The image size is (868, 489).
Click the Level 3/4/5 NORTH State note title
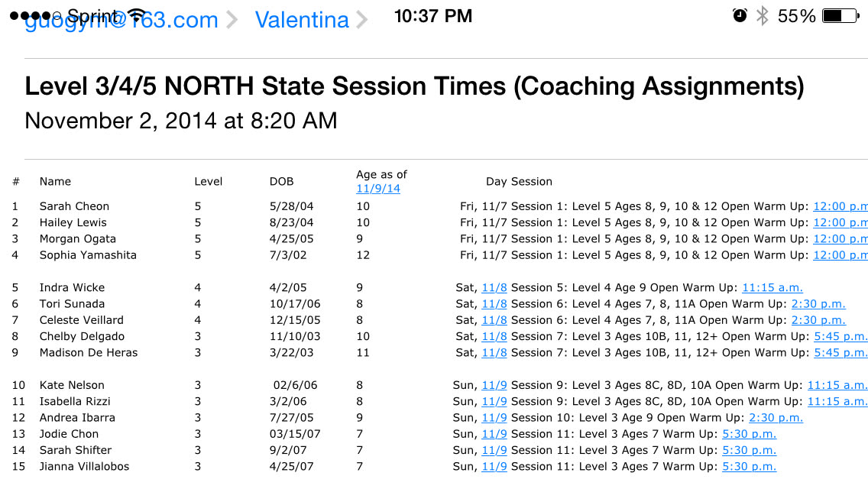[414, 86]
